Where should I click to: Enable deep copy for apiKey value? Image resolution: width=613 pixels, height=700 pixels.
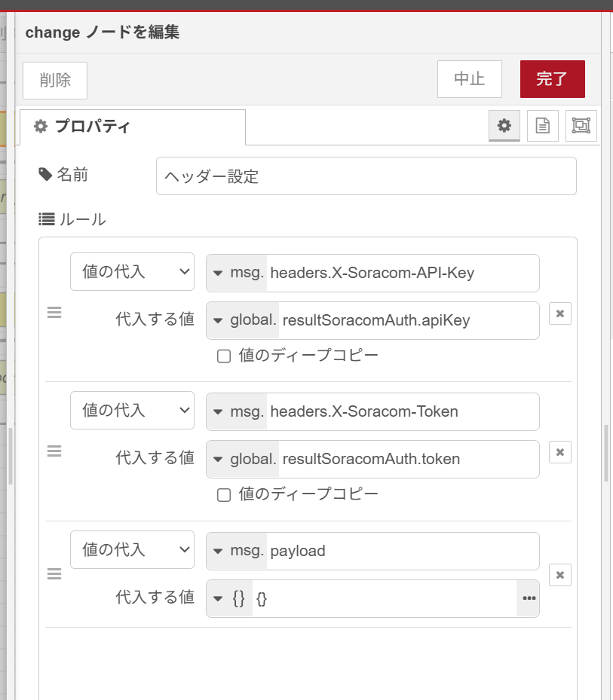[x=224, y=356]
